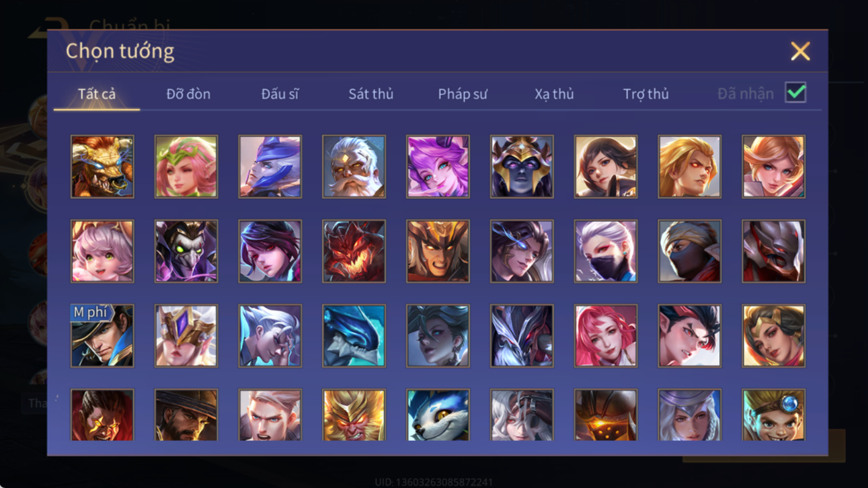Choose the pink-haired smiling female hero
The image size is (868, 488).
(x=606, y=336)
